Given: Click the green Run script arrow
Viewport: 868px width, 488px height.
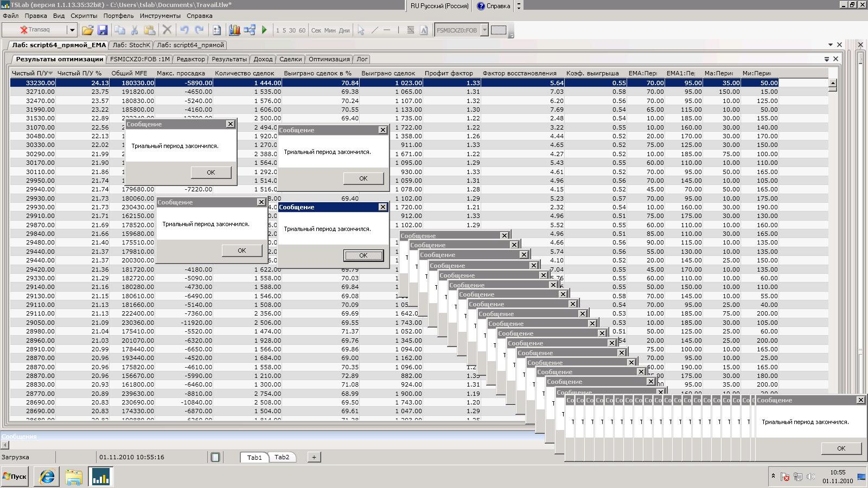Looking at the screenshot, I should click(x=265, y=30).
